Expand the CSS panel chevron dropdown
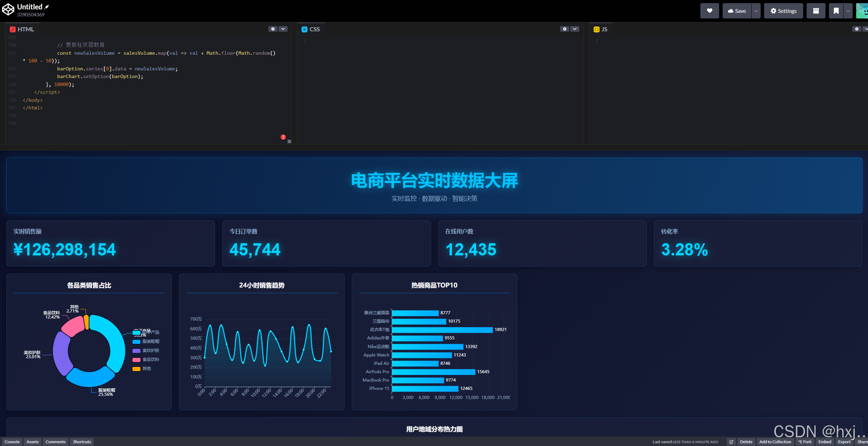 coord(575,29)
